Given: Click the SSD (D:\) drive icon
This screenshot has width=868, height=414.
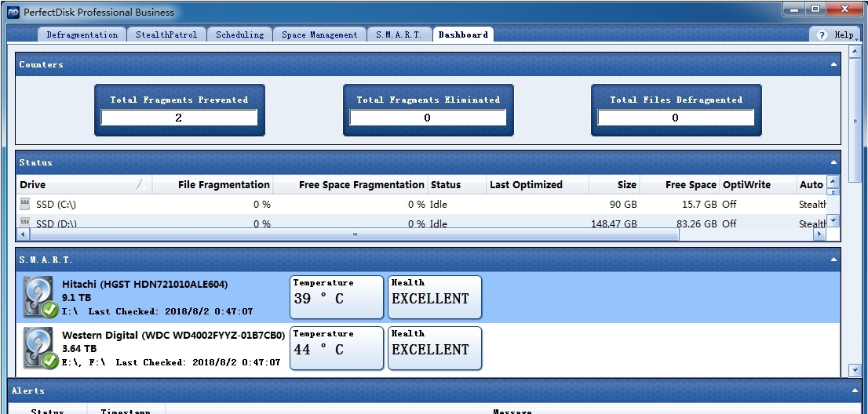Looking at the screenshot, I should [x=25, y=222].
